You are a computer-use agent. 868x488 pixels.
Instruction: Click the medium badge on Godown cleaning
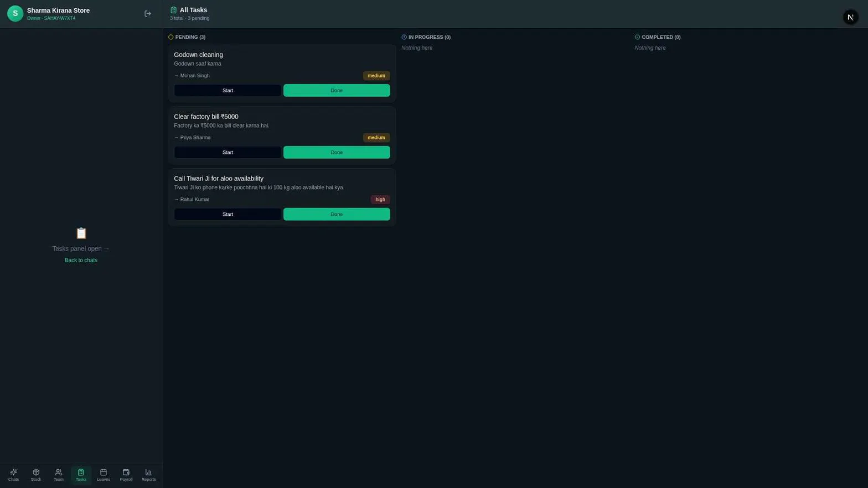click(376, 76)
